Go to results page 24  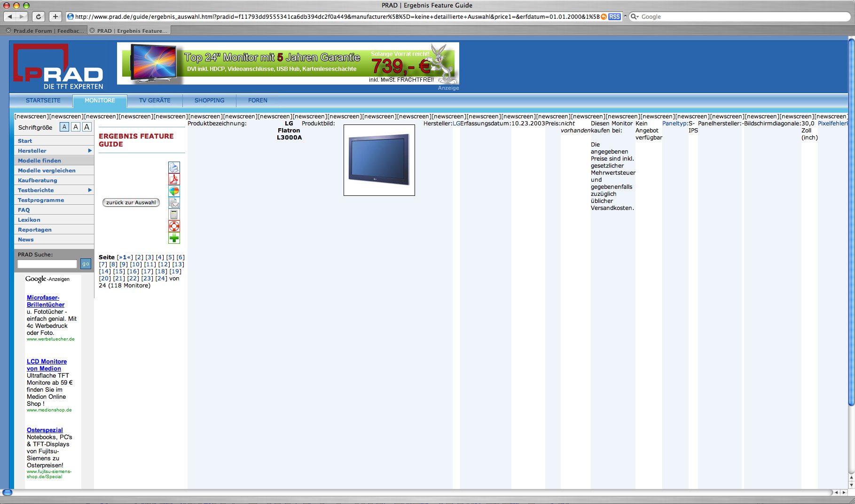(x=161, y=279)
